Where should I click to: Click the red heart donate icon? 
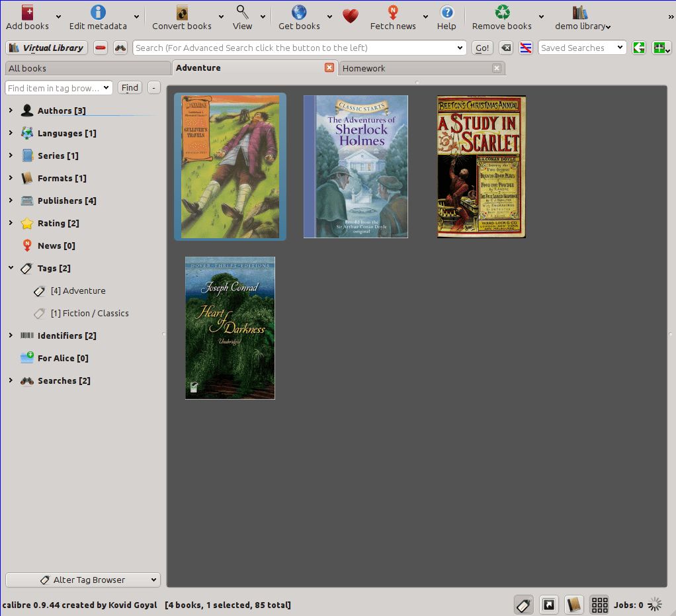pyautogui.click(x=351, y=17)
